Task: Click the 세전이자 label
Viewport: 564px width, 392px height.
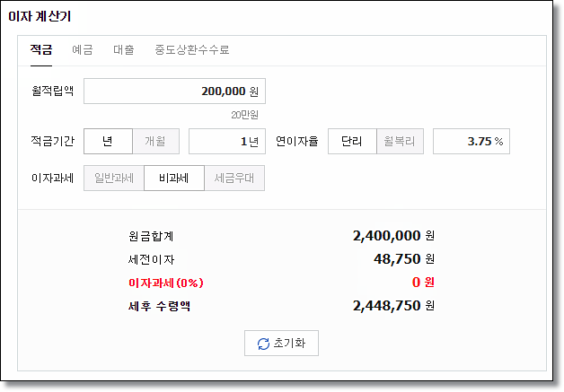Action: 151,259
